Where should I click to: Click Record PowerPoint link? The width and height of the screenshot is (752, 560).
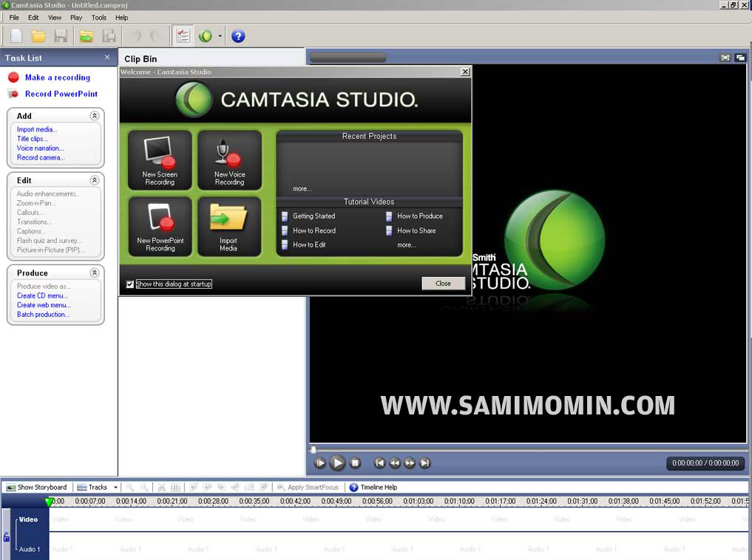(x=61, y=94)
